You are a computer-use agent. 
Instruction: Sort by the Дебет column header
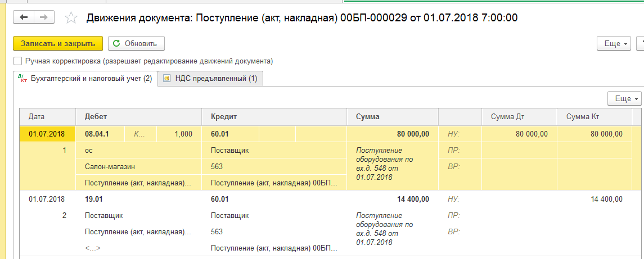(x=96, y=117)
